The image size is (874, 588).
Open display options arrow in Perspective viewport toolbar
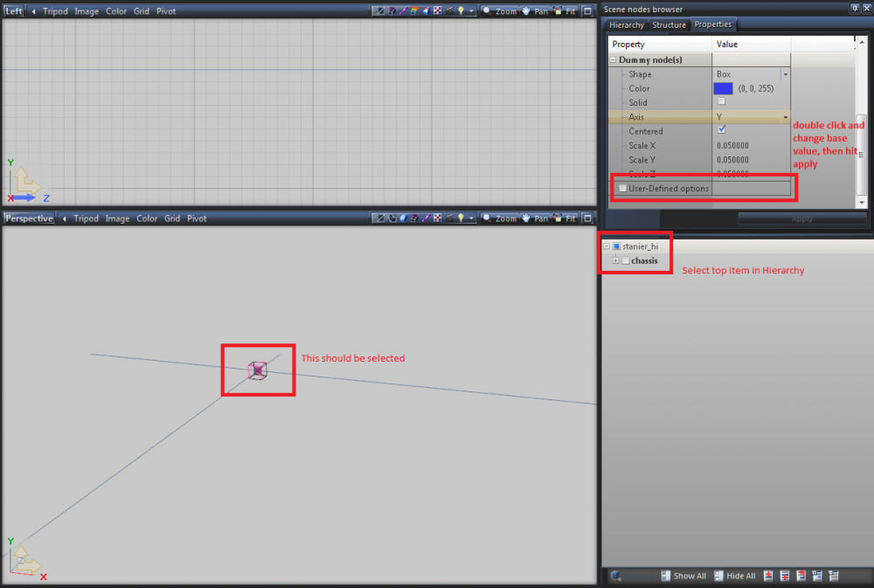click(x=472, y=218)
